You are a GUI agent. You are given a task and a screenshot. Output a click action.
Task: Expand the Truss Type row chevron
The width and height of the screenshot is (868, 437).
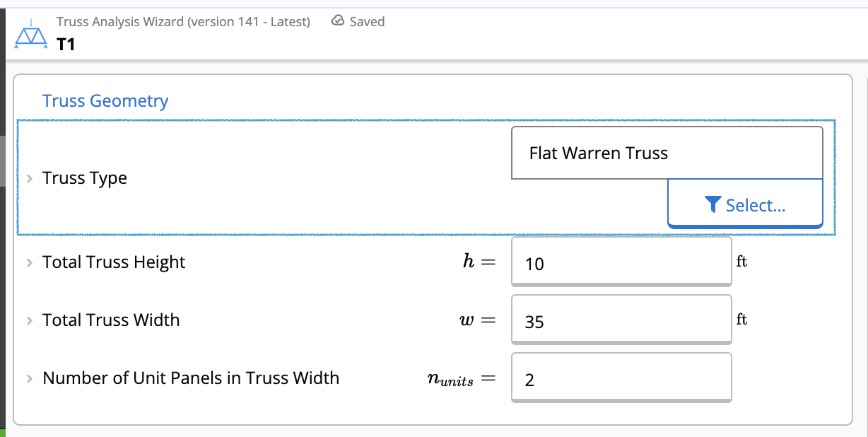point(29,177)
